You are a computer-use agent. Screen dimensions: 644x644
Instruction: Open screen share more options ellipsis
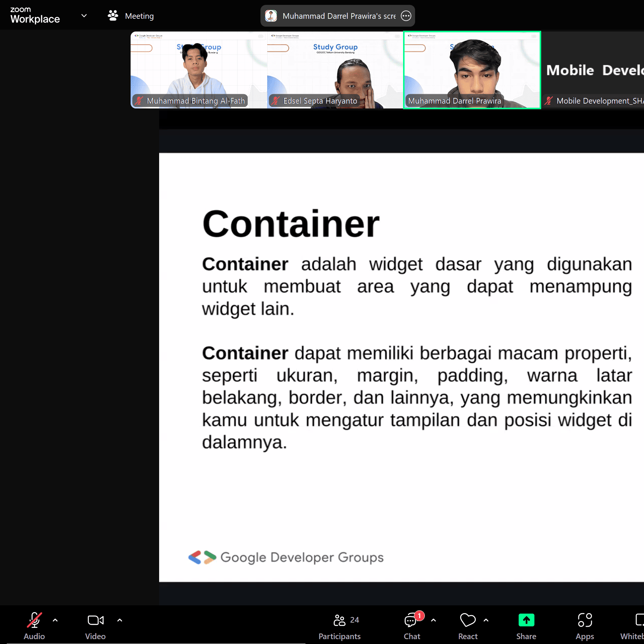pos(406,16)
